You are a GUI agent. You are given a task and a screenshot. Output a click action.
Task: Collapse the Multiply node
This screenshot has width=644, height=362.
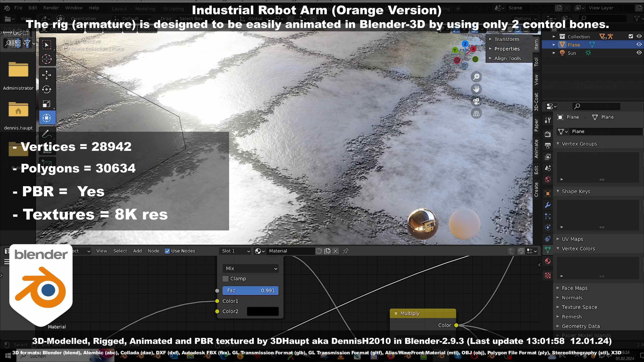396,313
